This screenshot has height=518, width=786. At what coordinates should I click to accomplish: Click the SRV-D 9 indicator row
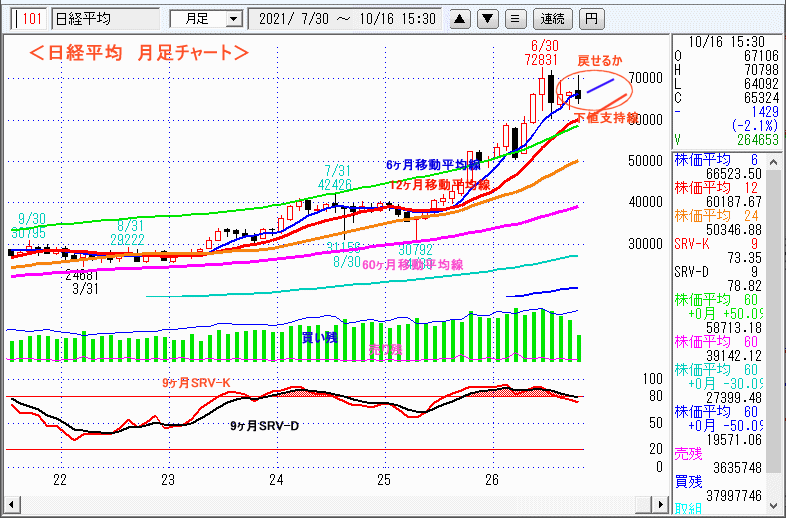tap(718, 272)
